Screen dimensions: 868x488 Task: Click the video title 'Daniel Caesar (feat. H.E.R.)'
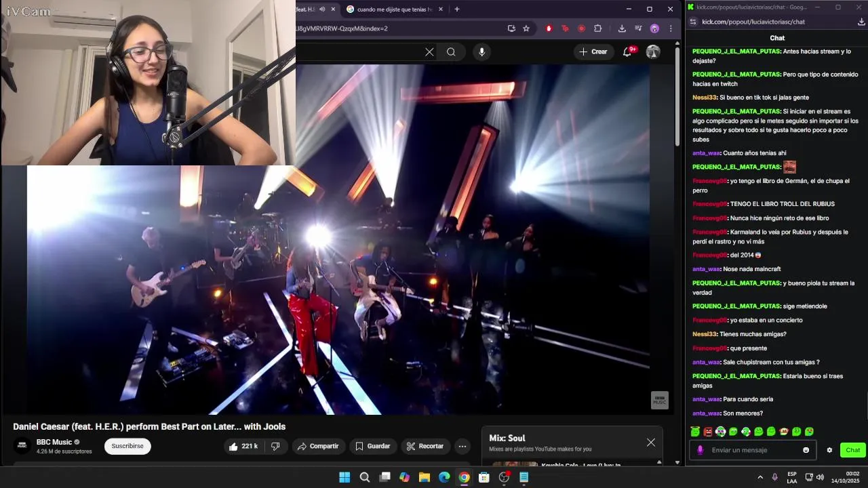pyautogui.click(x=149, y=426)
